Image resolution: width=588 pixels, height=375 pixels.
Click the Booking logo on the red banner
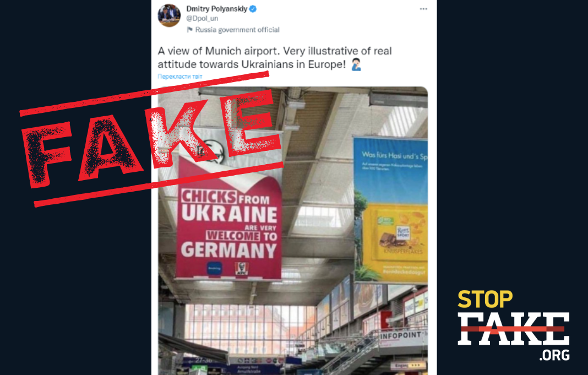pyautogui.click(x=215, y=268)
